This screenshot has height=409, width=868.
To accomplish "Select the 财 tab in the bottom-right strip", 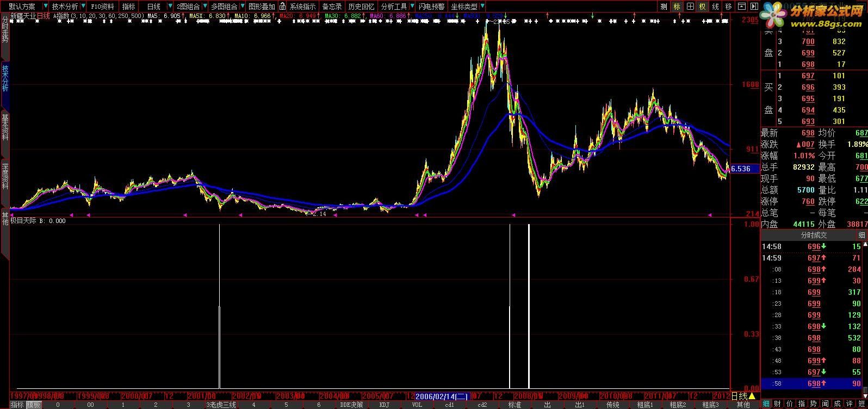I will pos(778,404).
